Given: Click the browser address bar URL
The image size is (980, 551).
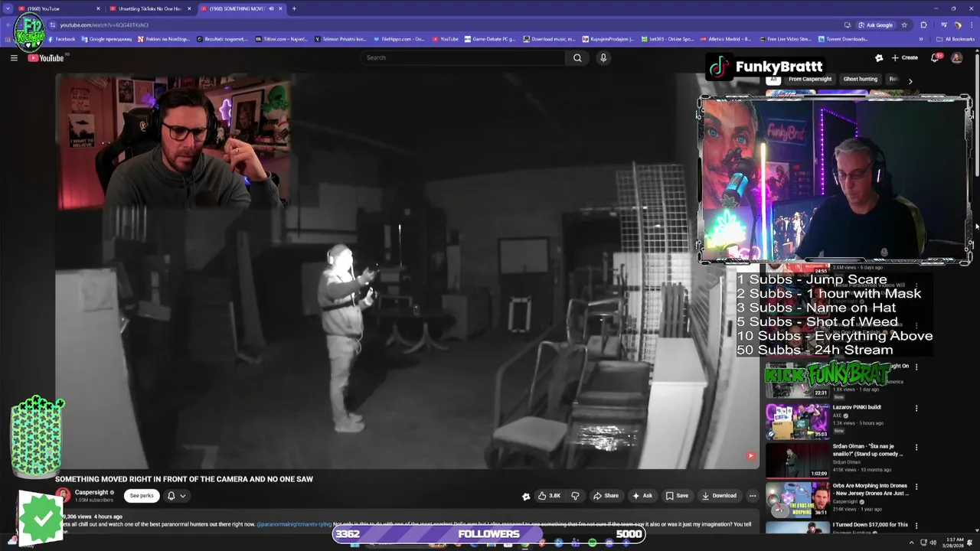Looking at the screenshot, I should (104, 25).
